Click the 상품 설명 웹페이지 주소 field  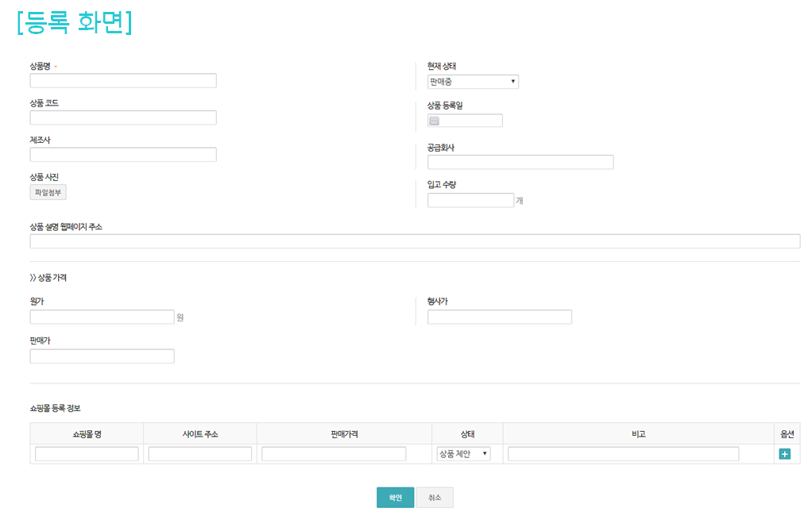coord(415,241)
